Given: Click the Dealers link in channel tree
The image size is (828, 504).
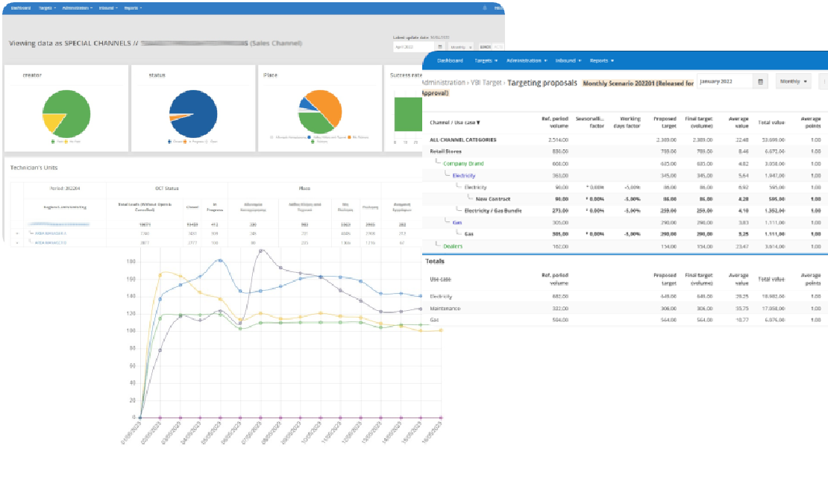Looking at the screenshot, I should [x=454, y=245].
